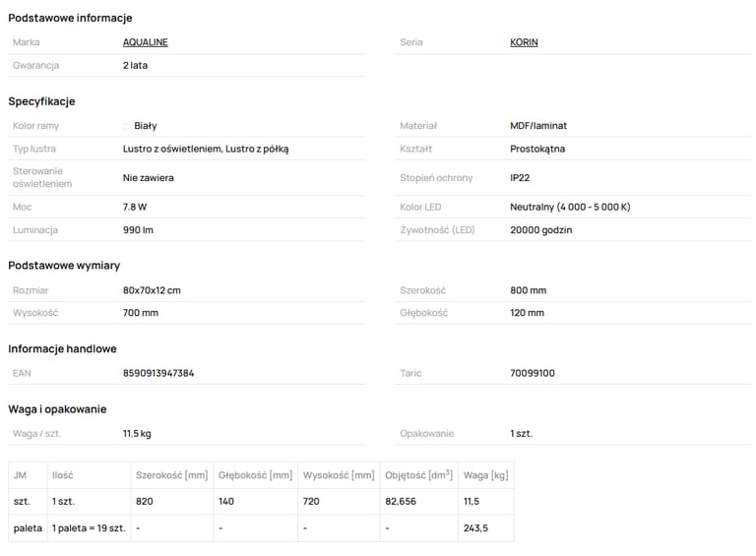The width and height of the screenshot is (756, 556).
Task: Click the Stopień ochrony label
Action: [x=436, y=178]
